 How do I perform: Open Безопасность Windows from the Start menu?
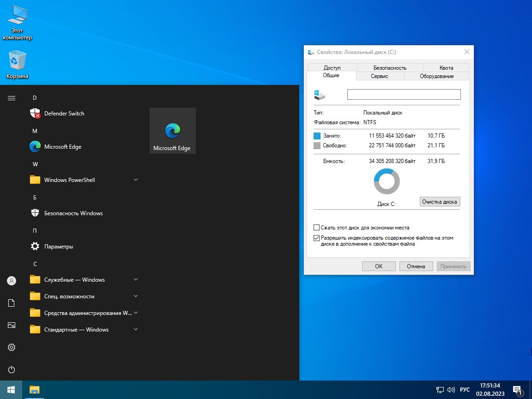click(x=73, y=213)
